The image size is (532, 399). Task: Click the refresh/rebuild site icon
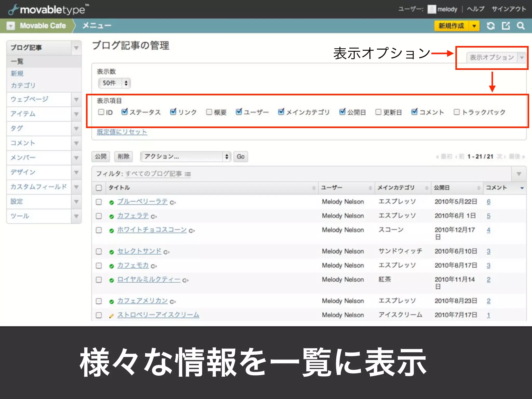click(491, 26)
